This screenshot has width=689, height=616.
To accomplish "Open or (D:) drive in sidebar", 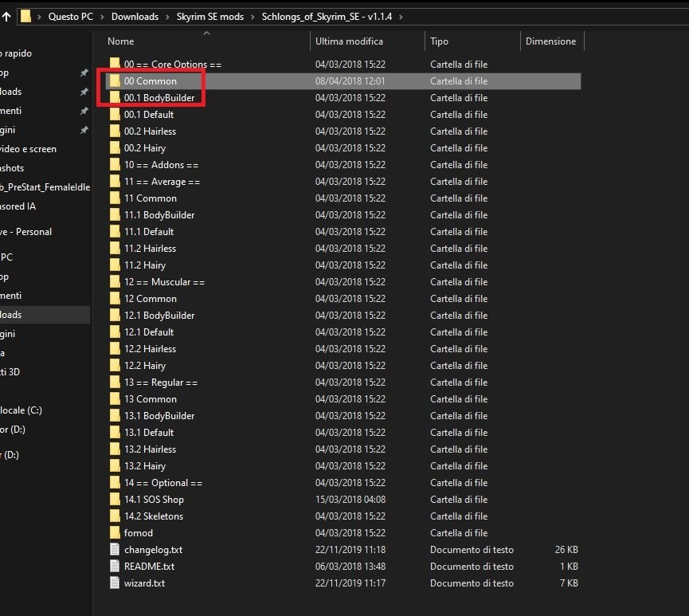I will coord(13,430).
